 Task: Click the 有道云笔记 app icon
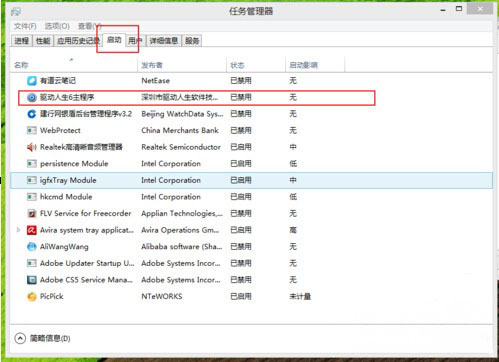(x=32, y=81)
